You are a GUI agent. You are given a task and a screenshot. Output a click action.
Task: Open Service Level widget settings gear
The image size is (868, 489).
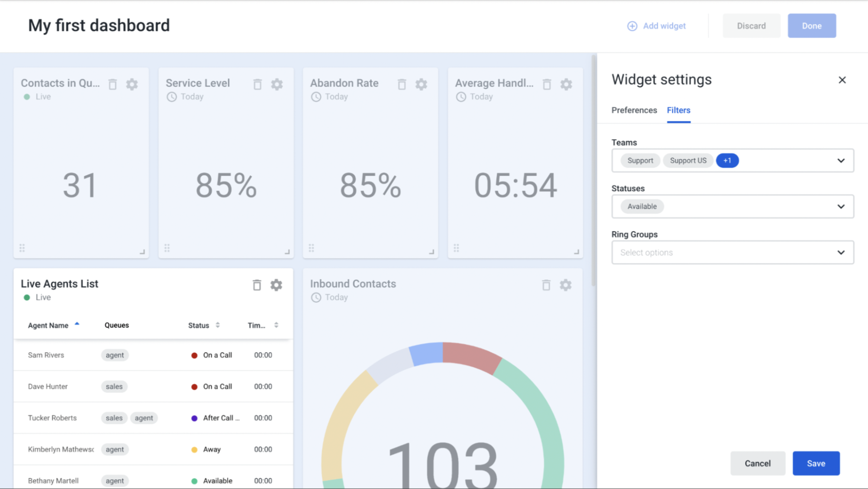pyautogui.click(x=277, y=84)
